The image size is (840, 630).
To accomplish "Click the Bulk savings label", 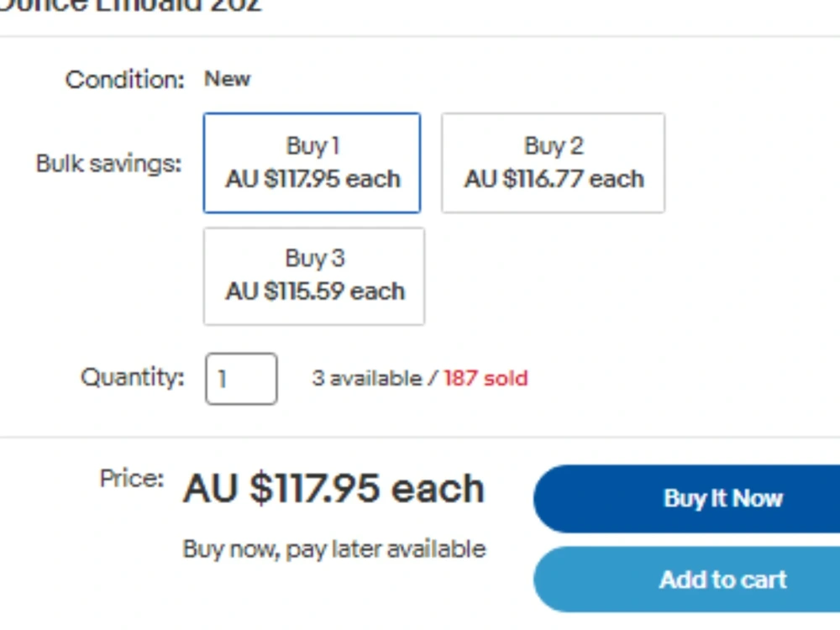I will click(108, 164).
